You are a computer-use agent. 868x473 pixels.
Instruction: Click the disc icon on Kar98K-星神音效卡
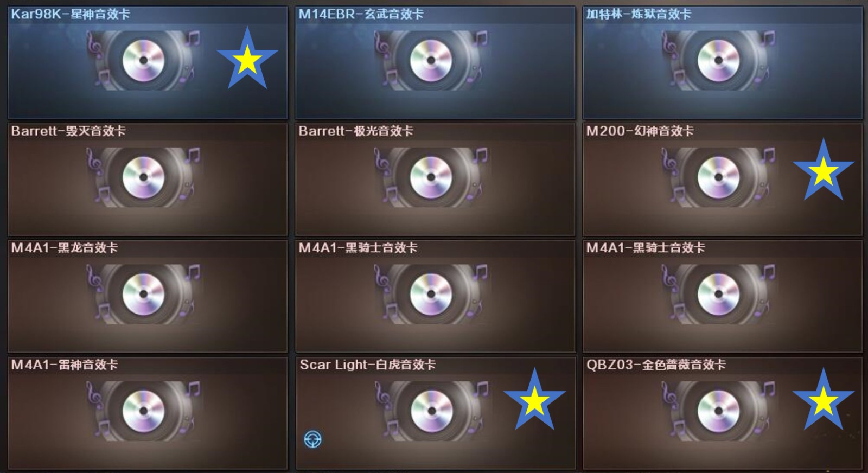pos(143,60)
